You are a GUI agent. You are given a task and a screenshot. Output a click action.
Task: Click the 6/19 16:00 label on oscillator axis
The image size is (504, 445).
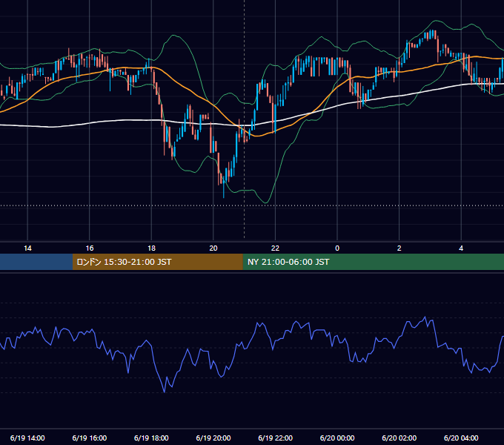(x=90, y=438)
